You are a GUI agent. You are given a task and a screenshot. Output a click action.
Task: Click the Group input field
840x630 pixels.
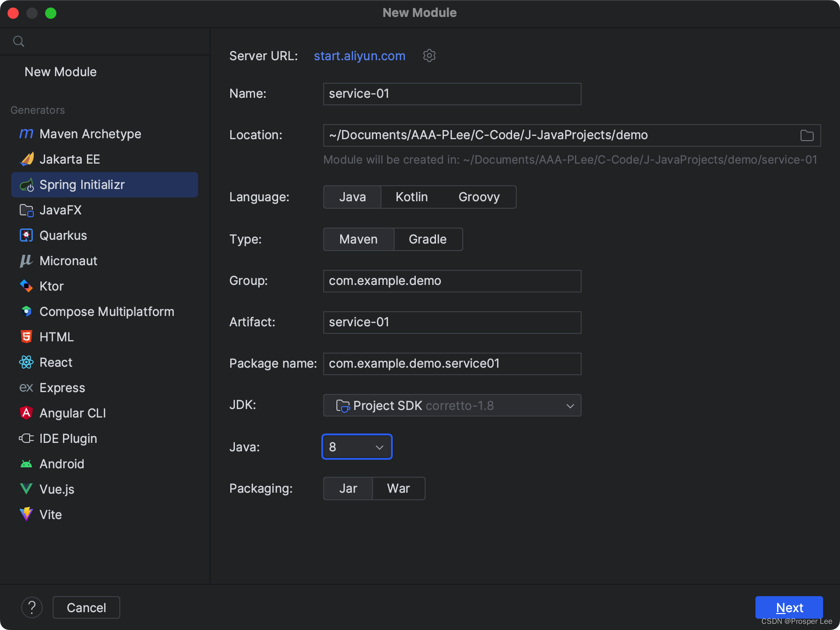(452, 281)
